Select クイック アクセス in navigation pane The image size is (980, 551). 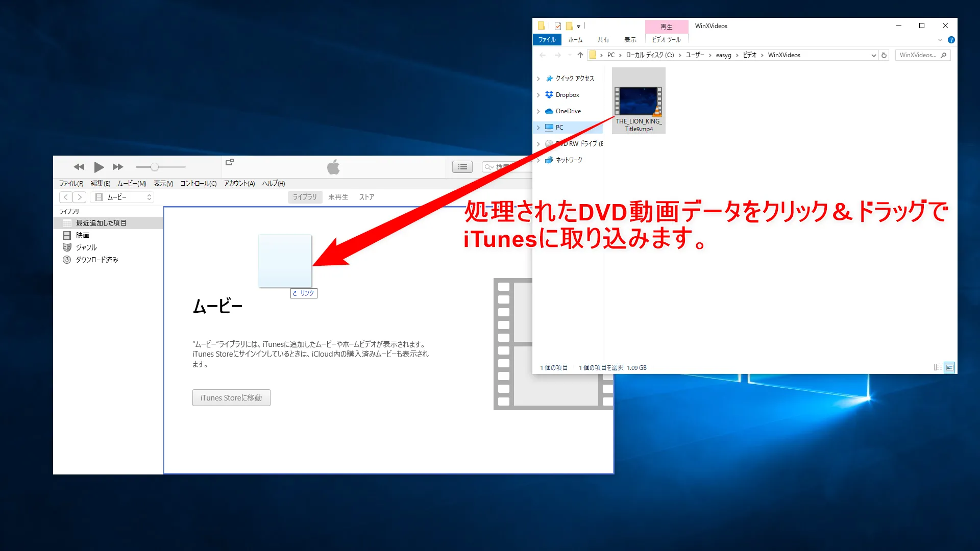click(575, 79)
